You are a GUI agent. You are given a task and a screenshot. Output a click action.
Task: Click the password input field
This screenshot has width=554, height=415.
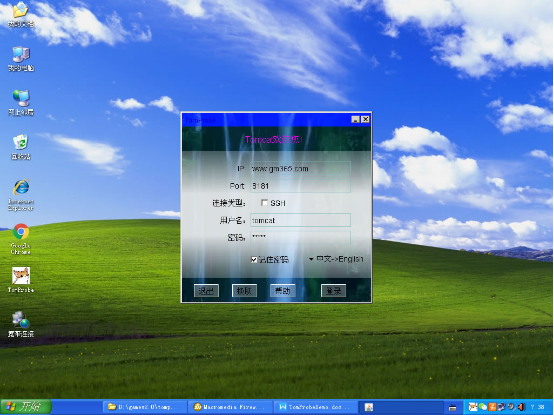(x=300, y=237)
